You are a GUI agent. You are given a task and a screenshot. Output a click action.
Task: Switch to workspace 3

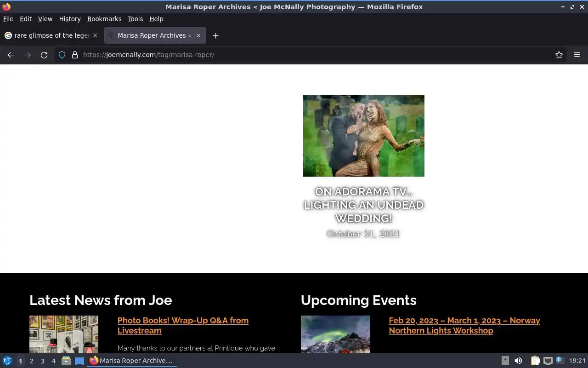(42, 361)
